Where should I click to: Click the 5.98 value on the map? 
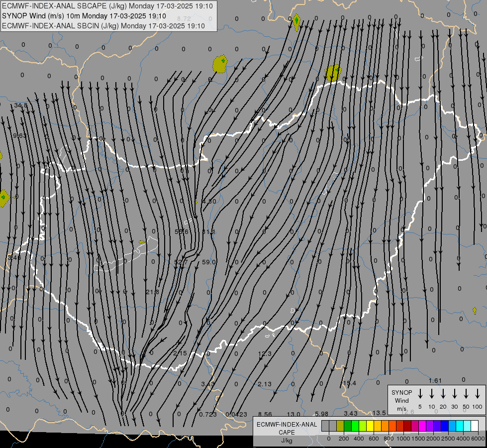321,414
